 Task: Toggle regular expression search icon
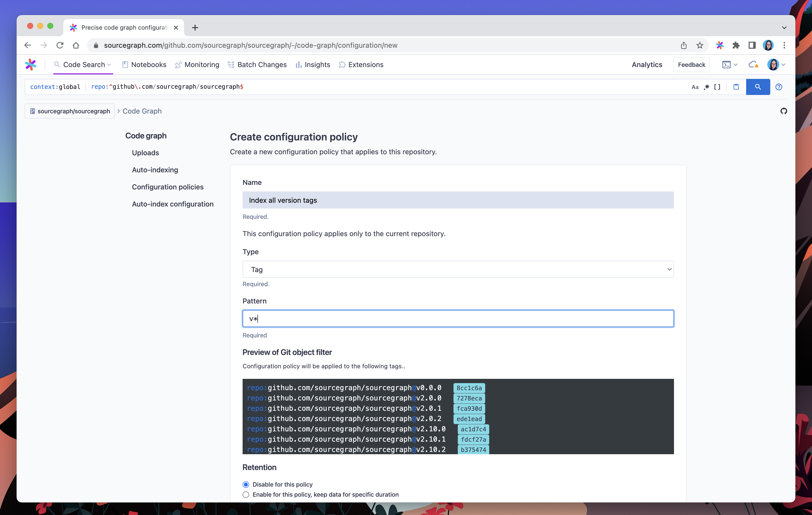click(x=706, y=87)
